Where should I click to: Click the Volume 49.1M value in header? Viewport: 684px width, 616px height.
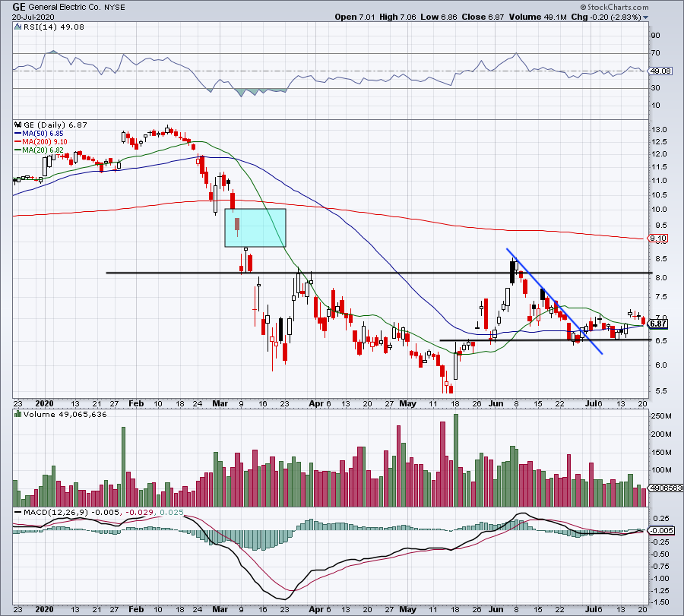point(537,17)
